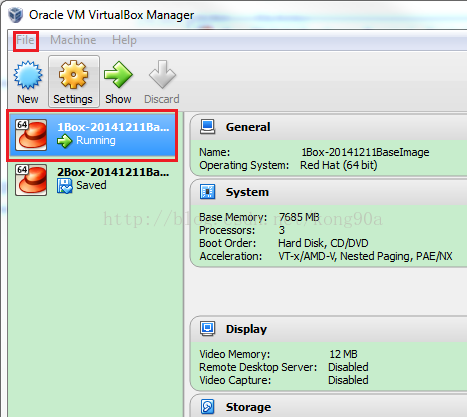Click the Display section header title
This screenshot has width=467, height=417.
tap(246, 329)
